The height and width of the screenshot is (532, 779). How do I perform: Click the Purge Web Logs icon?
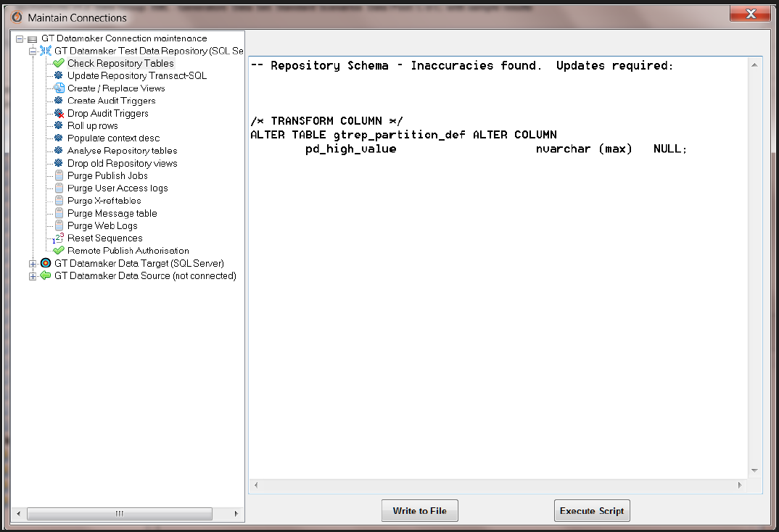point(59,225)
